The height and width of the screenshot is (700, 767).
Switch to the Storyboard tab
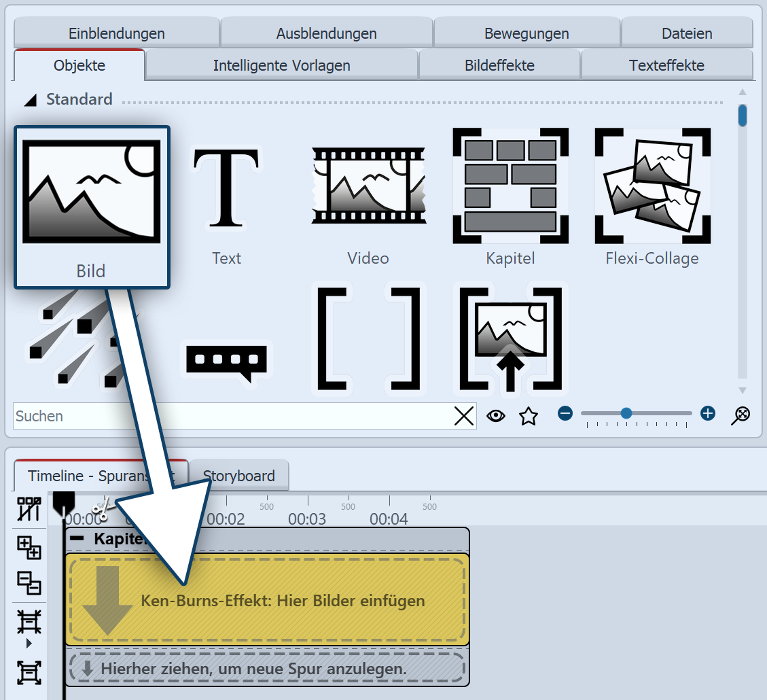click(x=238, y=476)
